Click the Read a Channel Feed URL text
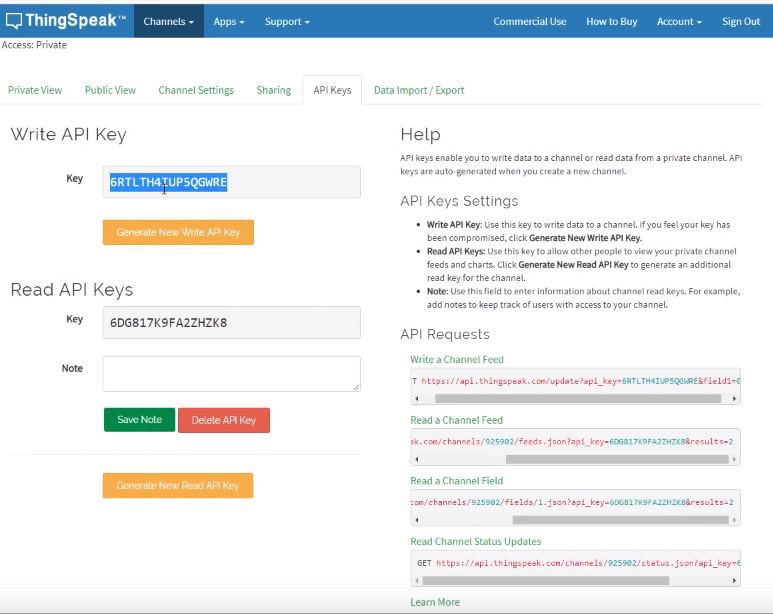Image resolution: width=773 pixels, height=614 pixels. pyautogui.click(x=572, y=442)
